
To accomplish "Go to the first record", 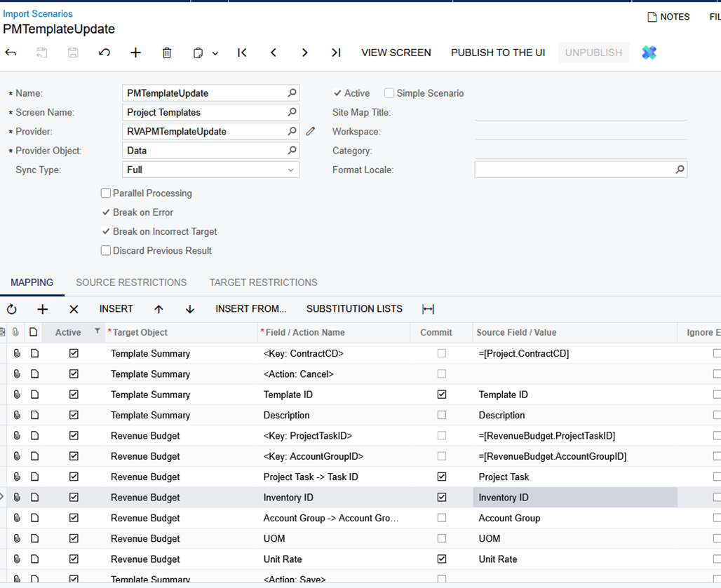I will click(x=242, y=53).
